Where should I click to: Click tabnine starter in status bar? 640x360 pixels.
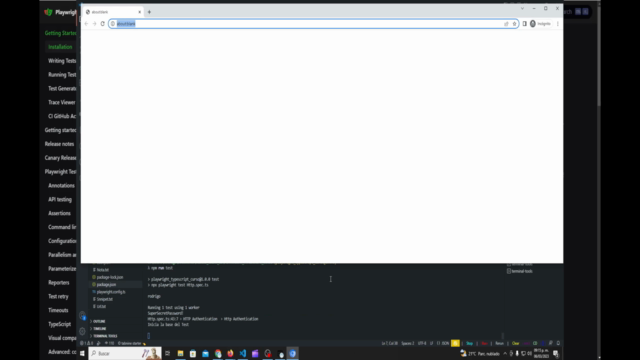click(131, 344)
